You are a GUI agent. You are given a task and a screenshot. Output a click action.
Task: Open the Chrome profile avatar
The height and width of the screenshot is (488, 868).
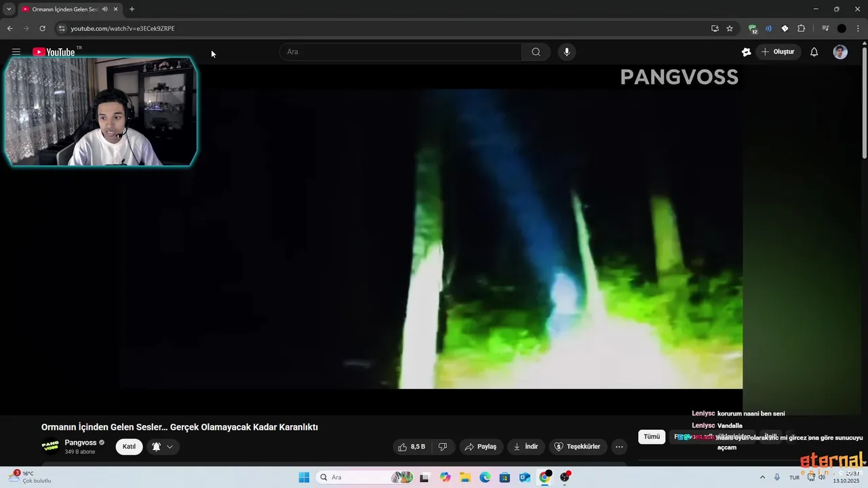point(842,28)
